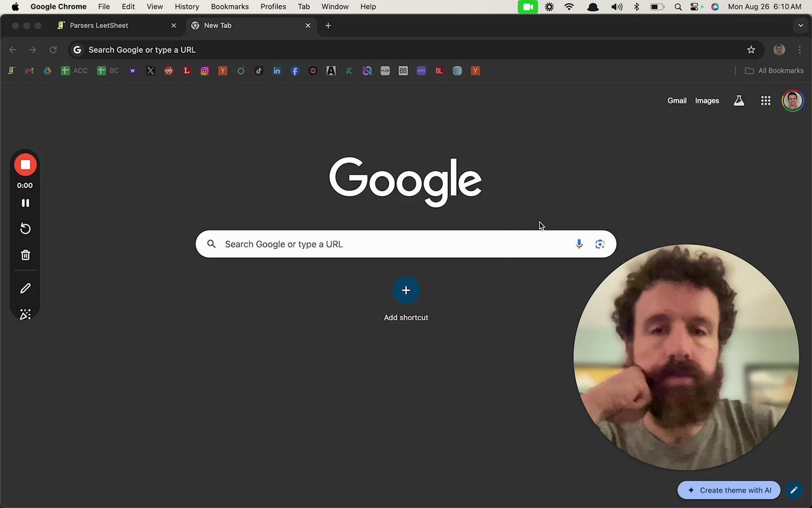Open the confetti effects icon in recorder
Screen dimensions: 812x508
[x=25, y=314]
